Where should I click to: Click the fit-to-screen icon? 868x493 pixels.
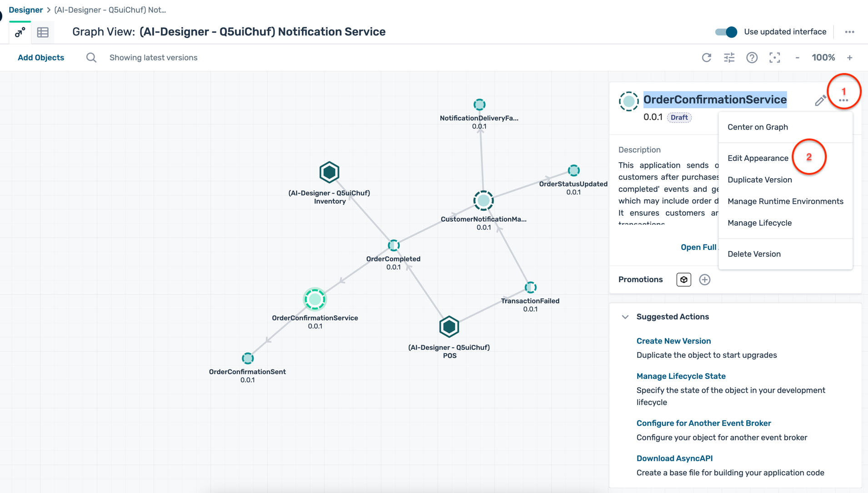[774, 58]
